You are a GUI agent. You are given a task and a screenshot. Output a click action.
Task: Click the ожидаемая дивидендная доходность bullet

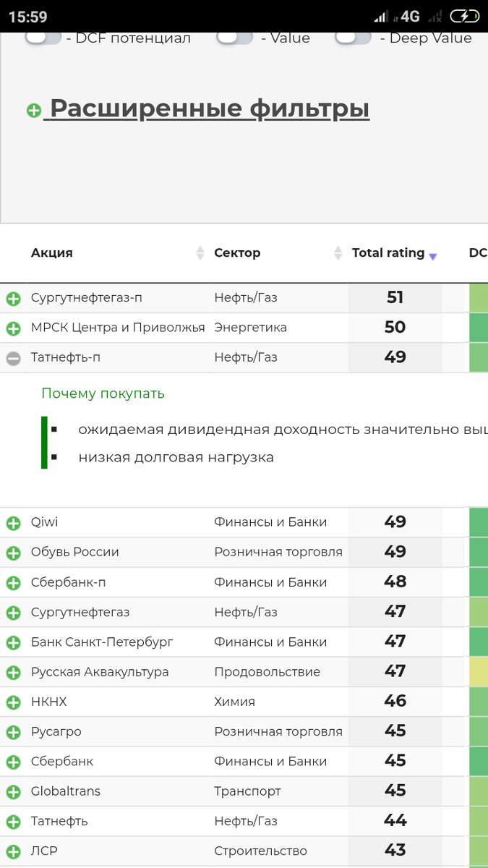283,429
